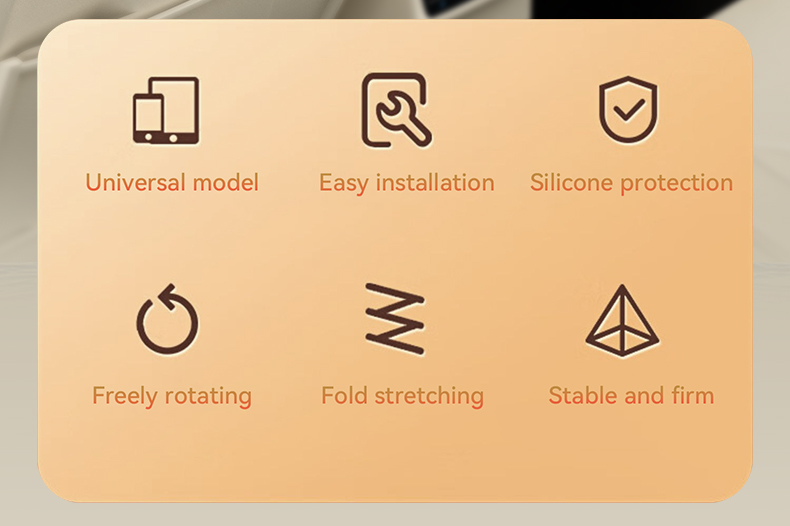Select the Silicone protection label
Screen dimensions: 790x526
[x=631, y=183]
